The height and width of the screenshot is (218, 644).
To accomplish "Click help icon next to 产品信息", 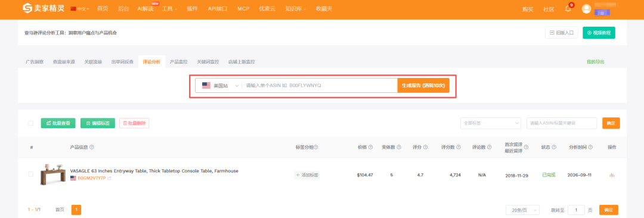I will [x=91, y=147].
